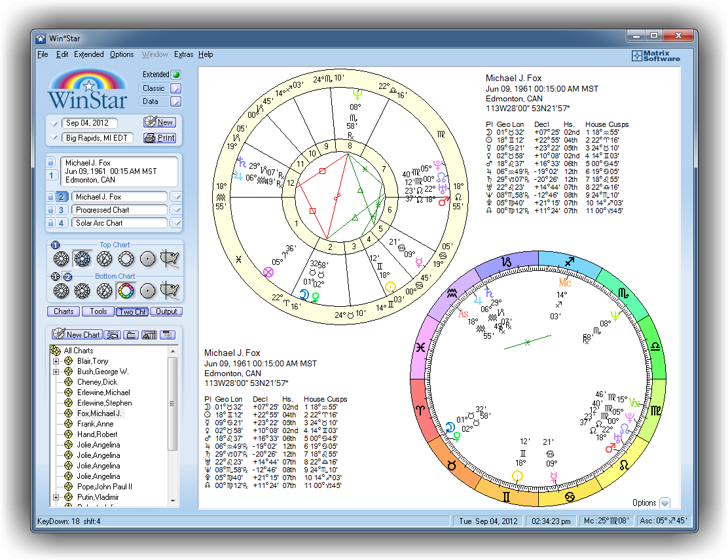Click the folder icon beside New Chart

(132, 335)
